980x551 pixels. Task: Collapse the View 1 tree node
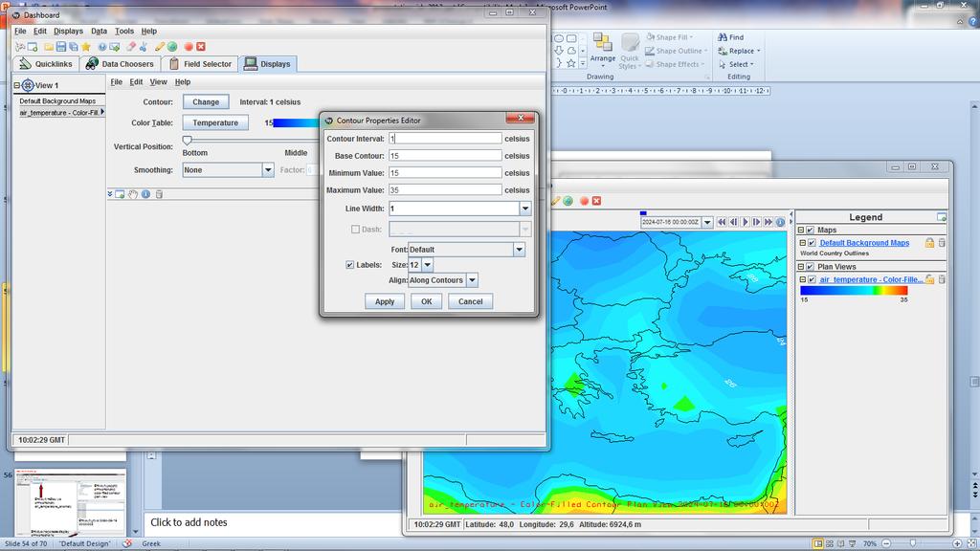17,85
